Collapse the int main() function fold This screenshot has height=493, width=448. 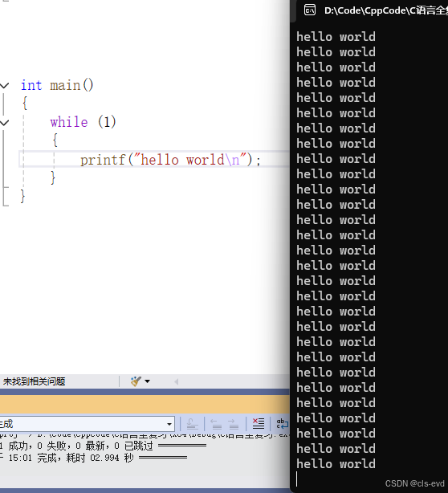tap(4, 85)
